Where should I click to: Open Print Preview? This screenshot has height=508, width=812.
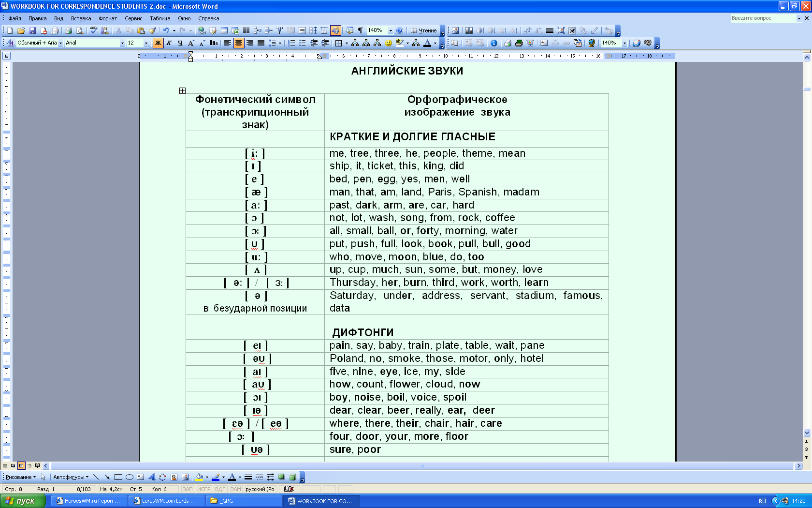click(80, 30)
